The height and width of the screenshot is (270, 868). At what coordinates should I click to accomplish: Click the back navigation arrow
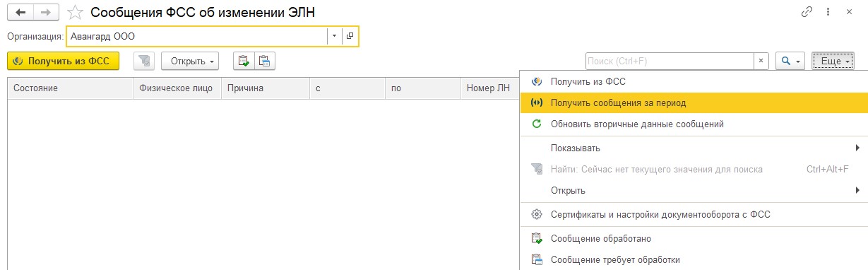(x=20, y=12)
